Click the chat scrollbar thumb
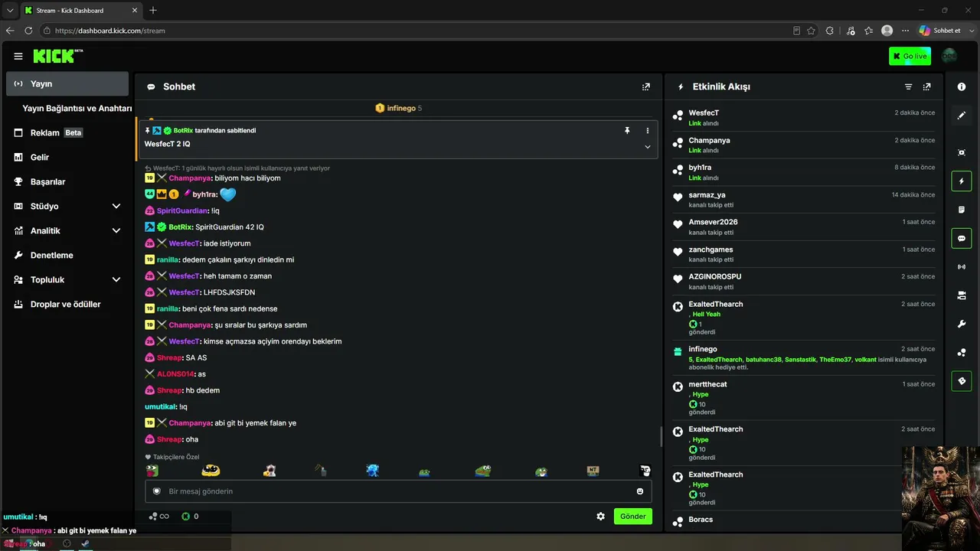 pos(661,437)
